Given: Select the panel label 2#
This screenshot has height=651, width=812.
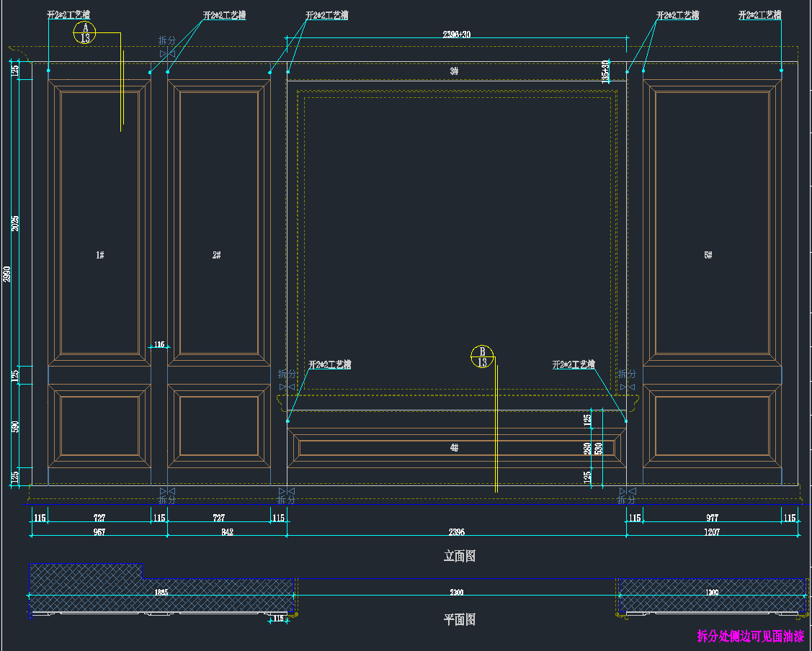Looking at the screenshot, I should (216, 255).
